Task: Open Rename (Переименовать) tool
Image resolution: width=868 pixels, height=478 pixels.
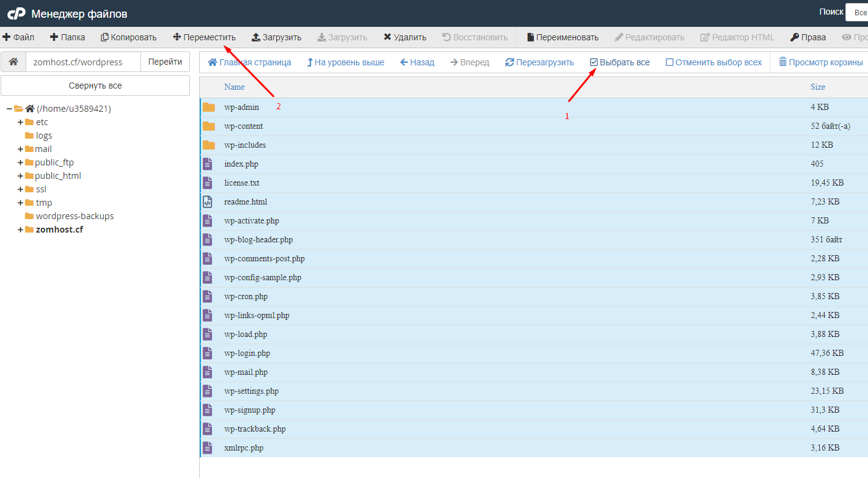Action: (x=562, y=37)
